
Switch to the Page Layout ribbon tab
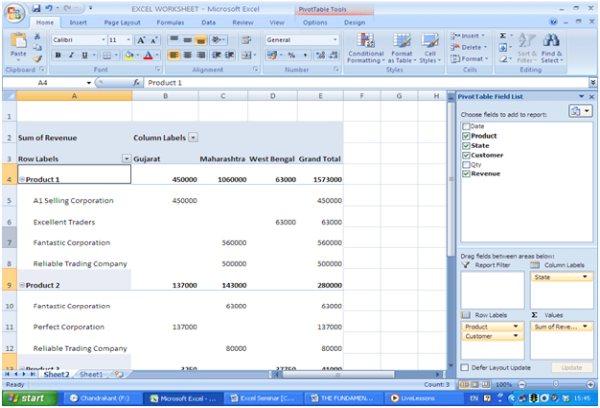click(122, 21)
